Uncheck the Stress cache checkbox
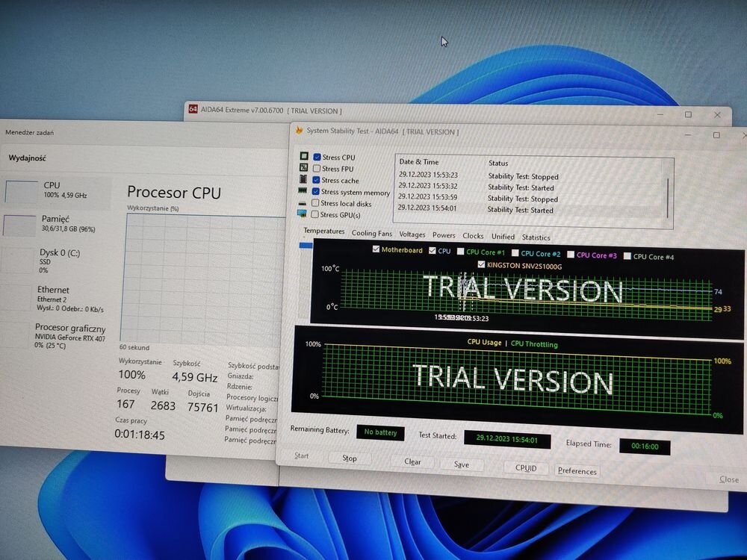 [x=317, y=180]
